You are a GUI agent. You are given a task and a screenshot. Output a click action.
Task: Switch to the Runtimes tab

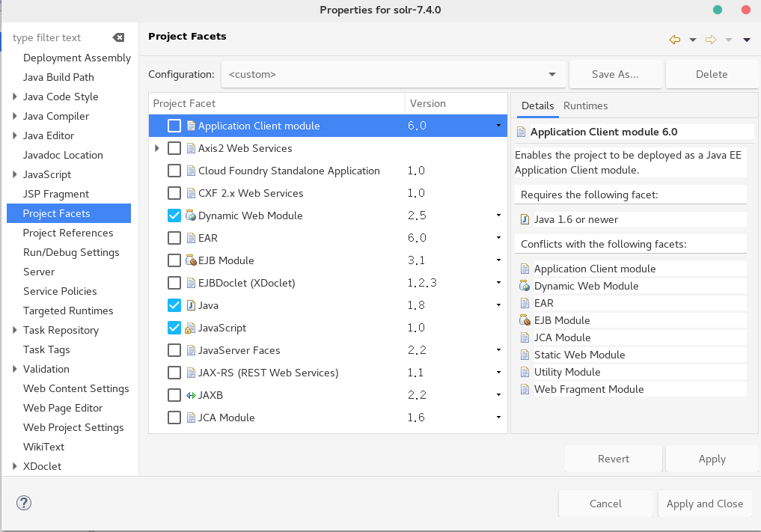585,106
